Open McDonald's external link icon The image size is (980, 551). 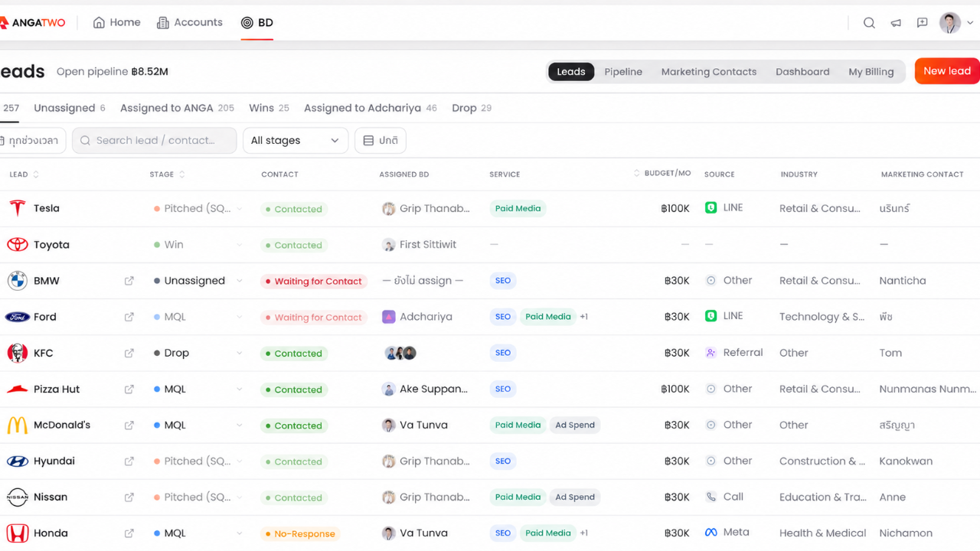(x=129, y=425)
